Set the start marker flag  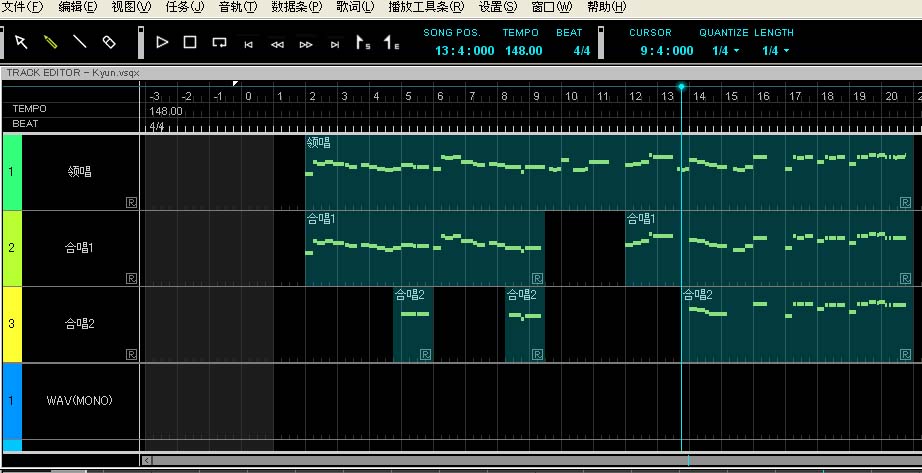tap(363, 42)
